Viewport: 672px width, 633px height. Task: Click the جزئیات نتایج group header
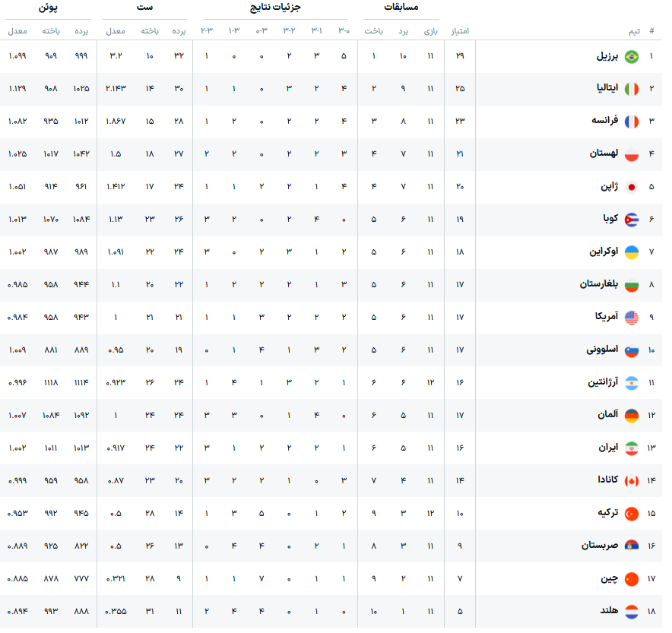click(275, 8)
